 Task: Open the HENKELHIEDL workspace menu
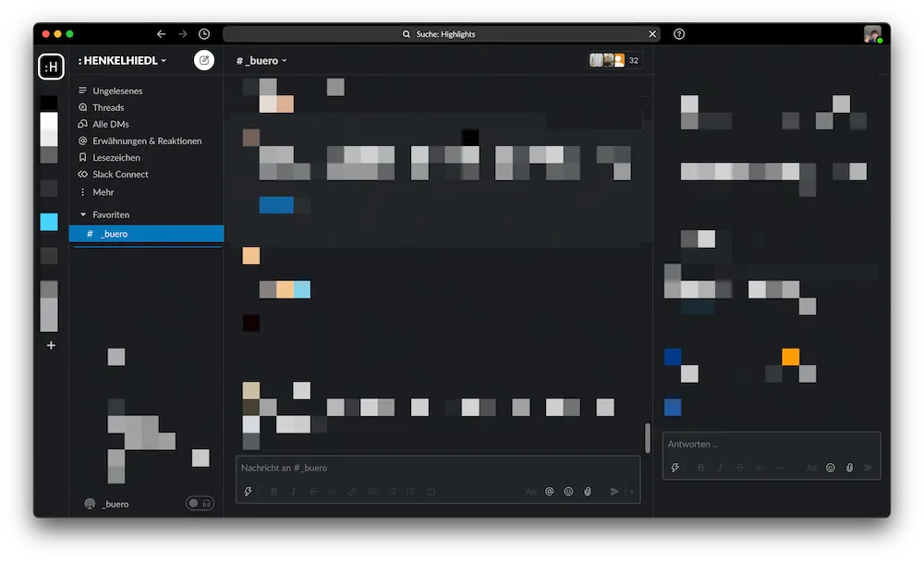click(x=122, y=61)
